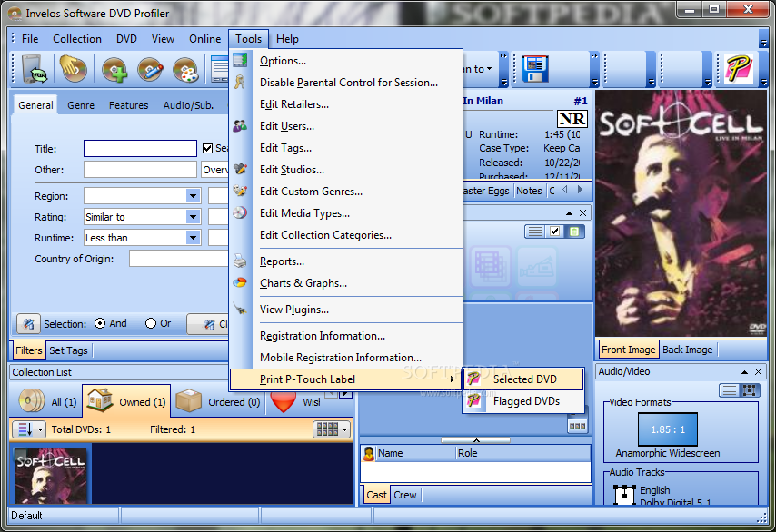Click the icon beside Edit Studios
The image size is (776, 532).
240,169
